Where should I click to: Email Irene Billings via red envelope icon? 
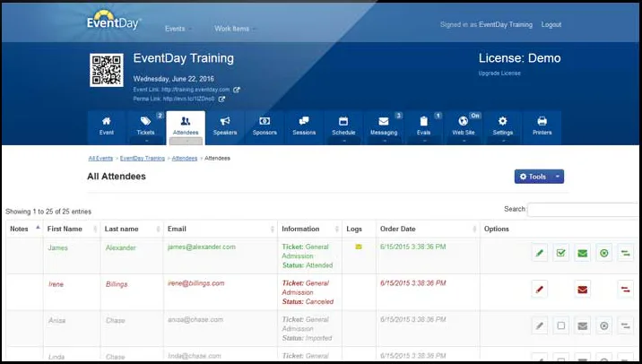tap(583, 290)
